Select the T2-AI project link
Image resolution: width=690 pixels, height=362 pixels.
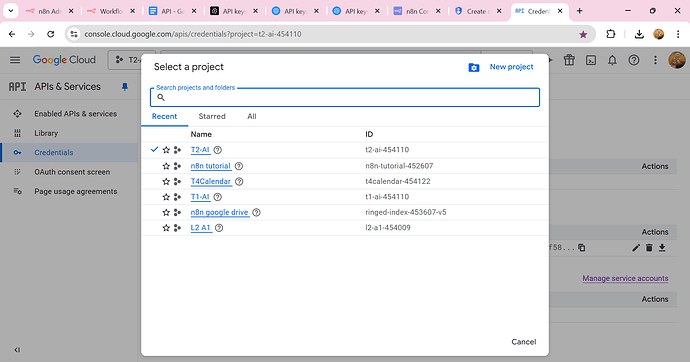pyautogui.click(x=200, y=150)
